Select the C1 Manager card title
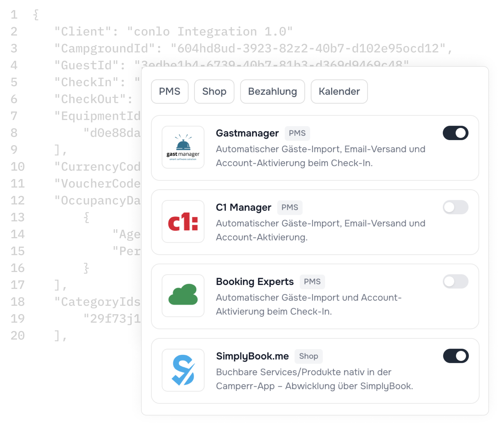The width and height of the screenshot is (504, 434). pyautogui.click(x=244, y=207)
